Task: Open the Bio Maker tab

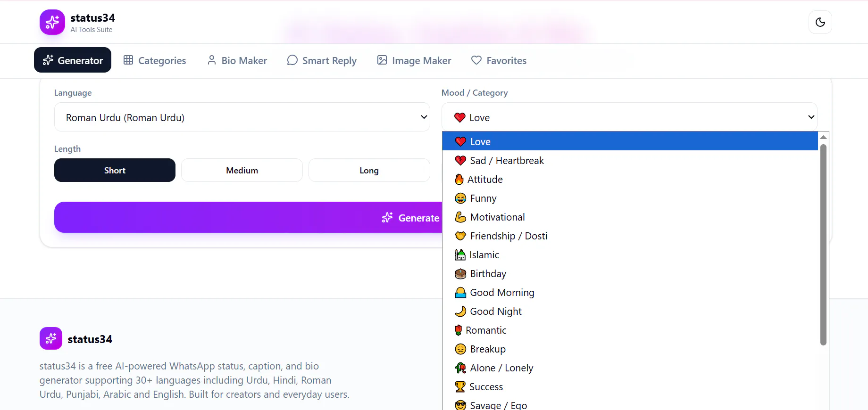Action: 237,60
